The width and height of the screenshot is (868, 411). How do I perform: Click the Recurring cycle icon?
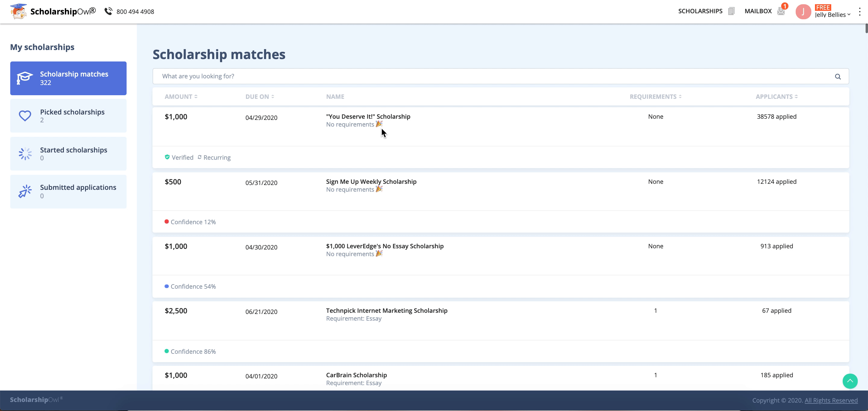(200, 157)
